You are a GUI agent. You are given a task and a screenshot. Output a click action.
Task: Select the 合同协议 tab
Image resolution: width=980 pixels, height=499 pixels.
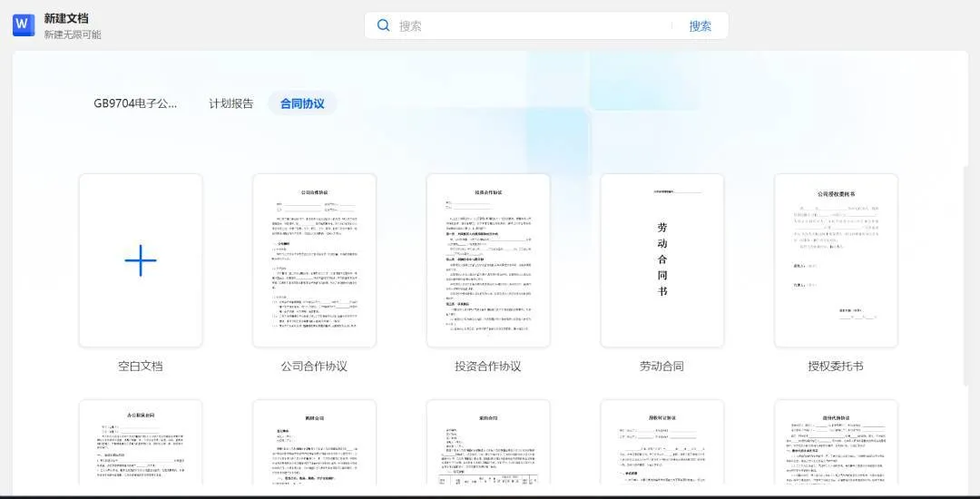[x=302, y=103]
